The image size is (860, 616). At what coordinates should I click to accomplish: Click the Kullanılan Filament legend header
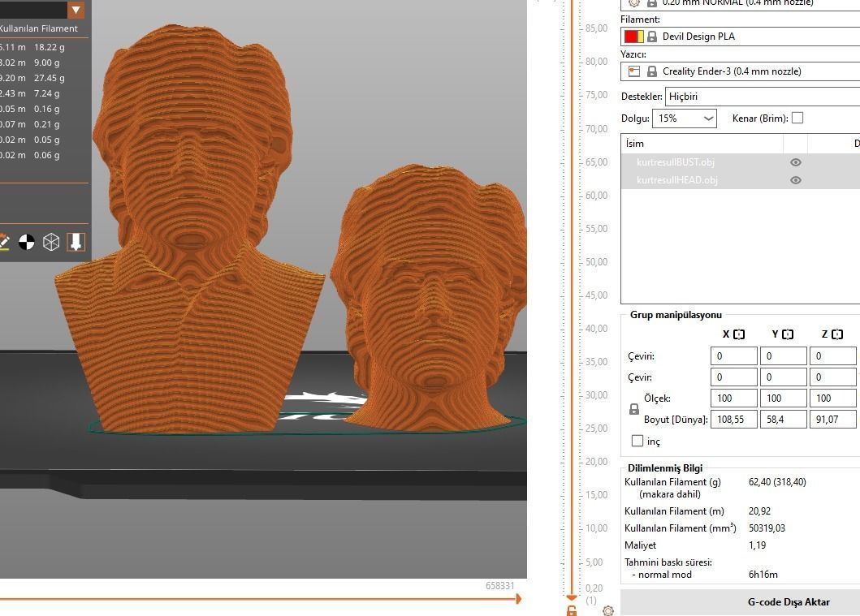click(x=38, y=28)
